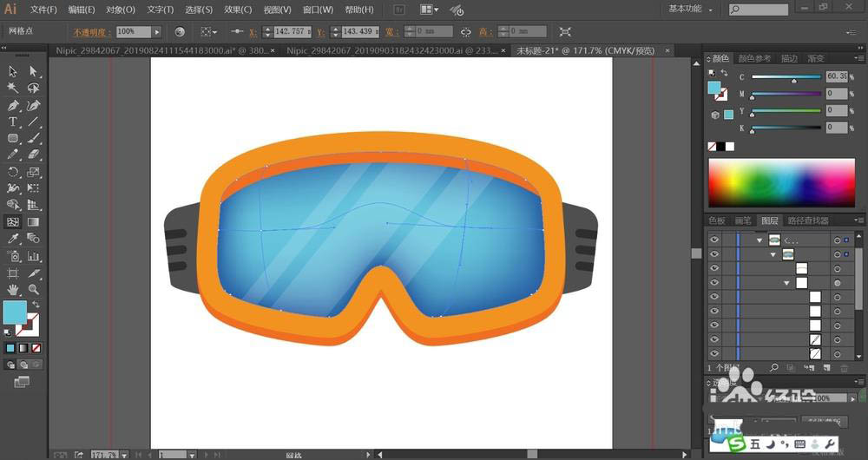Select the Magic Wand tool
The image size is (868, 460).
(x=13, y=88)
